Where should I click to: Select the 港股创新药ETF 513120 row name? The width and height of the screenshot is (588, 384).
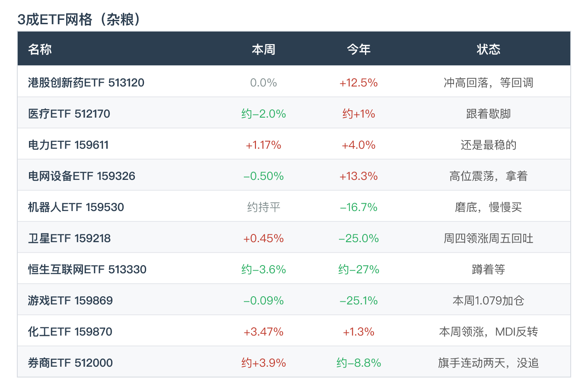pyautogui.click(x=86, y=83)
